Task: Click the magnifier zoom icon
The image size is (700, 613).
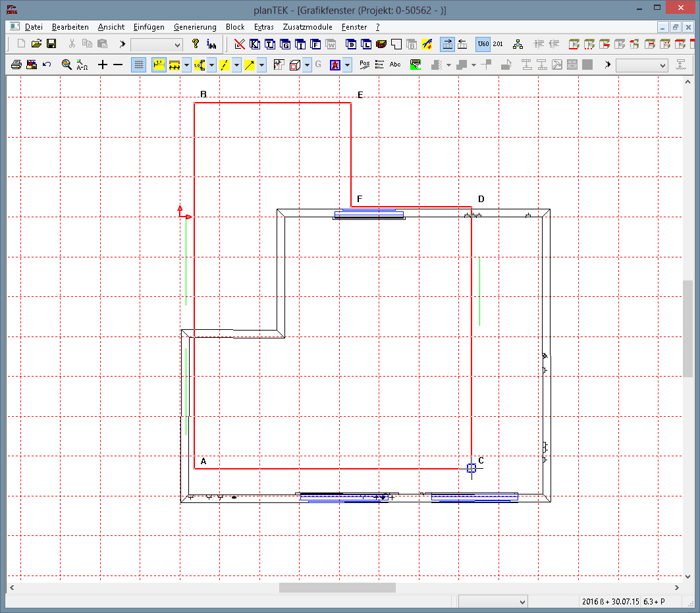Action: [67, 65]
